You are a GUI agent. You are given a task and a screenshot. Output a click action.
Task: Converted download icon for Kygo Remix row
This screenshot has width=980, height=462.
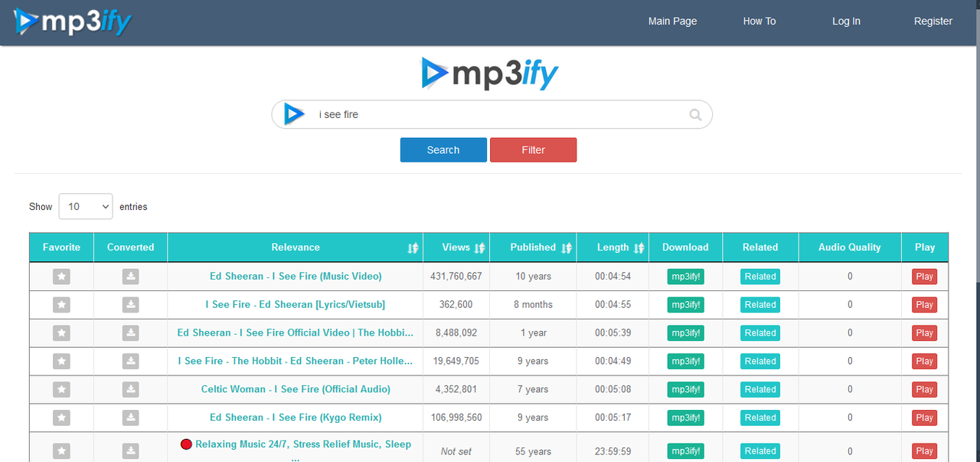pyautogui.click(x=131, y=418)
